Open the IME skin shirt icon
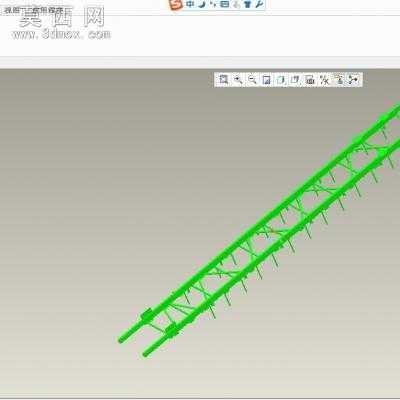The image size is (400, 400). (247, 4)
